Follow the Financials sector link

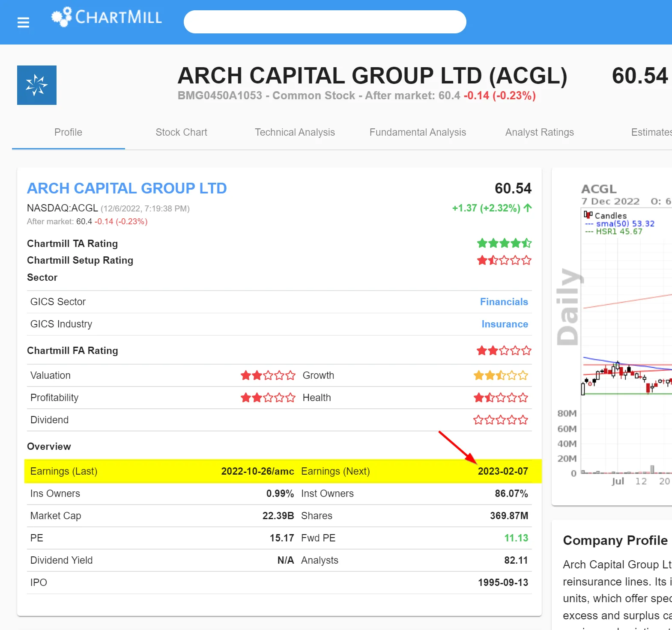click(504, 302)
